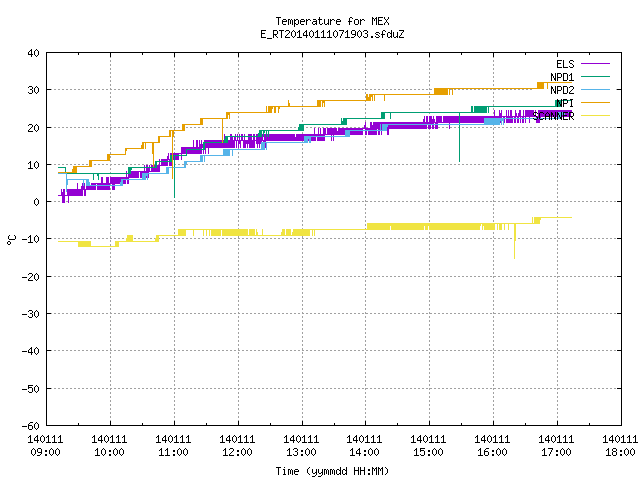Click the y-axis tick label 10
Image resolution: width=640 pixels, height=480 pixels.
click(33, 165)
